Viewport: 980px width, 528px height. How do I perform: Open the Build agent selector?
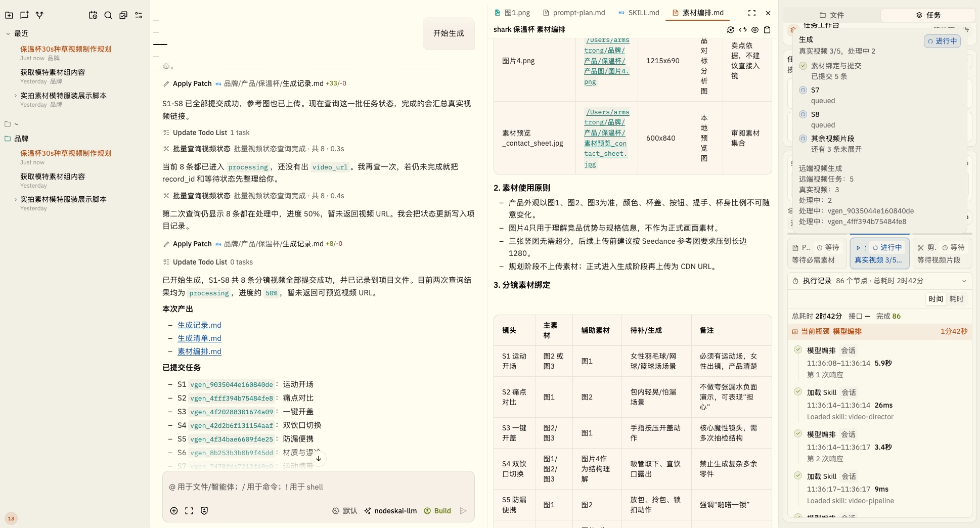click(437, 511)
